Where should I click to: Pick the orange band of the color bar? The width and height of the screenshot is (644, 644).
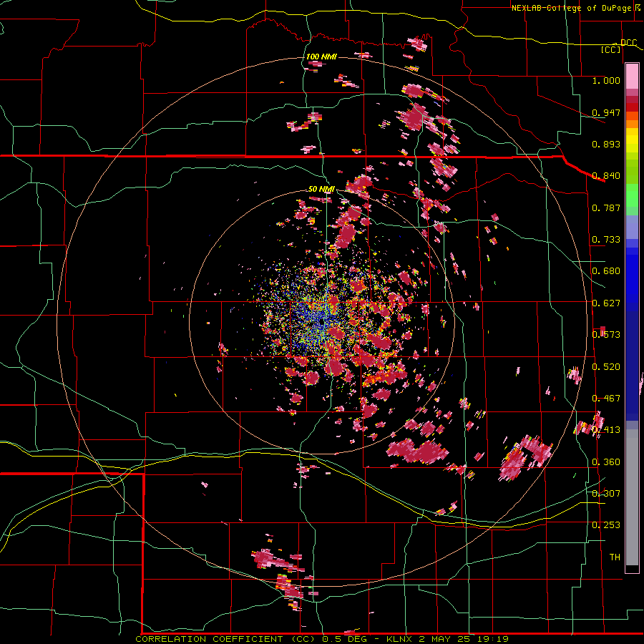click(632, 124)
